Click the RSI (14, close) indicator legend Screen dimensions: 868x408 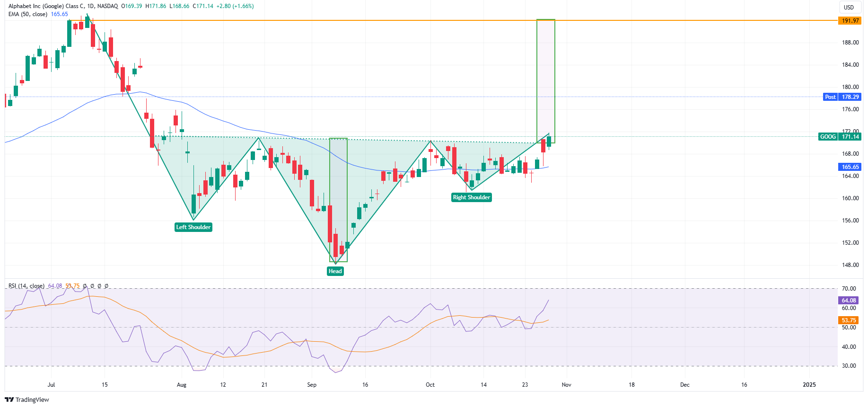click(26, 286)
